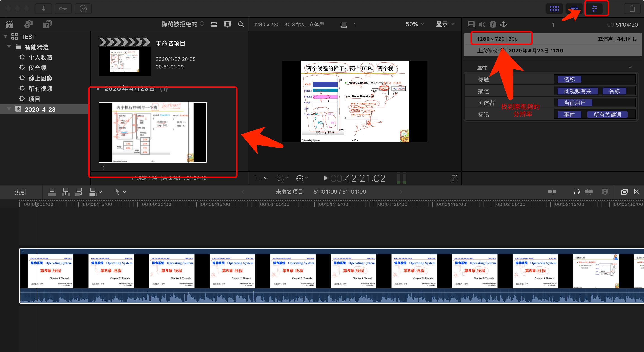Screen dimensions: 644x352
Task: Play the viewer video
Action: point(325,178)
